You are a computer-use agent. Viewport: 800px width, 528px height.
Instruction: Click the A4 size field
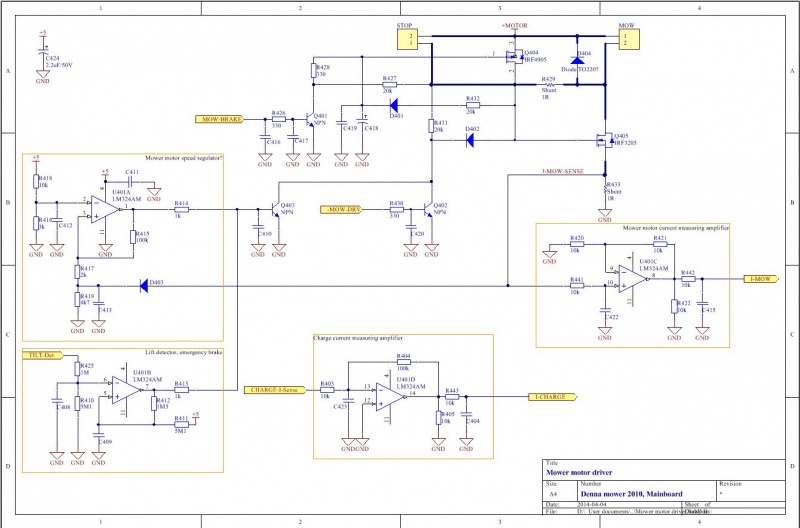click(x=553, y=494)
